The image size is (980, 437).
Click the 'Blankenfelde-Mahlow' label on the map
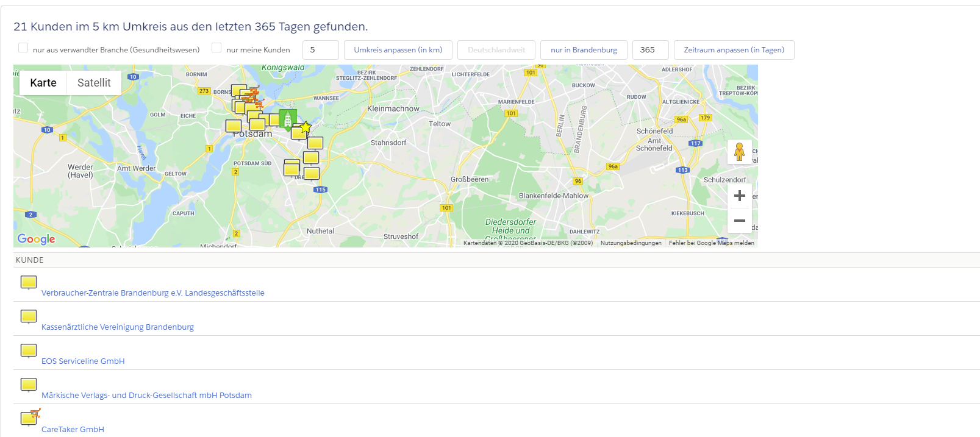point(554,196)
